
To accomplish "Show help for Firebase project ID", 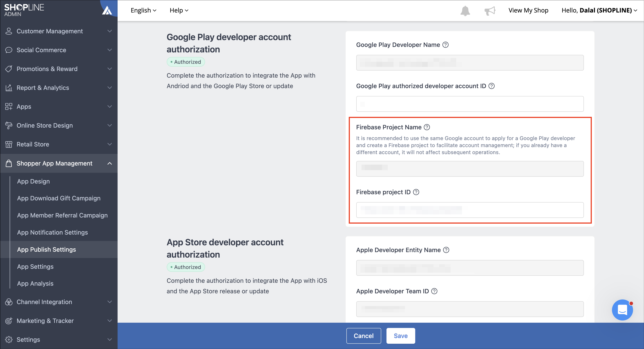I will [416, 192].
